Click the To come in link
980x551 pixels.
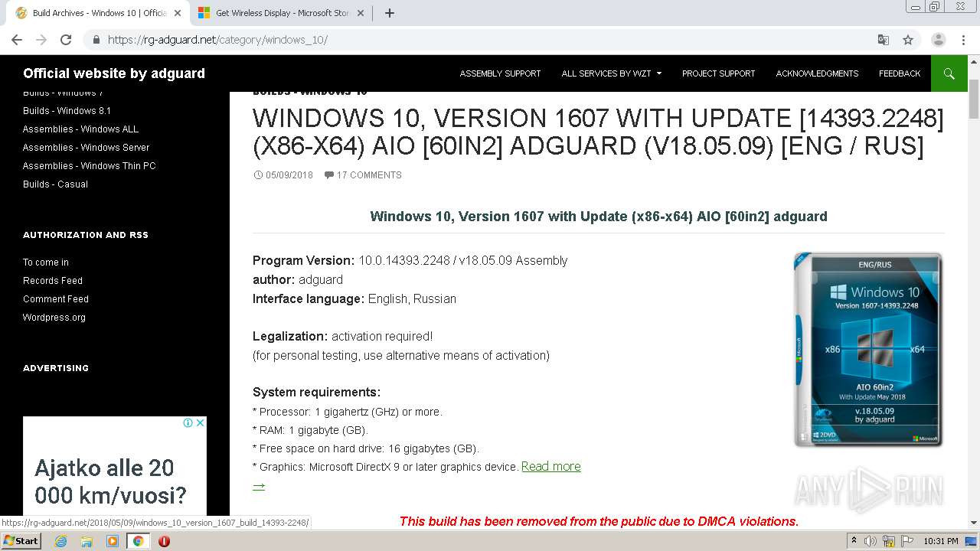click(46, 262)
